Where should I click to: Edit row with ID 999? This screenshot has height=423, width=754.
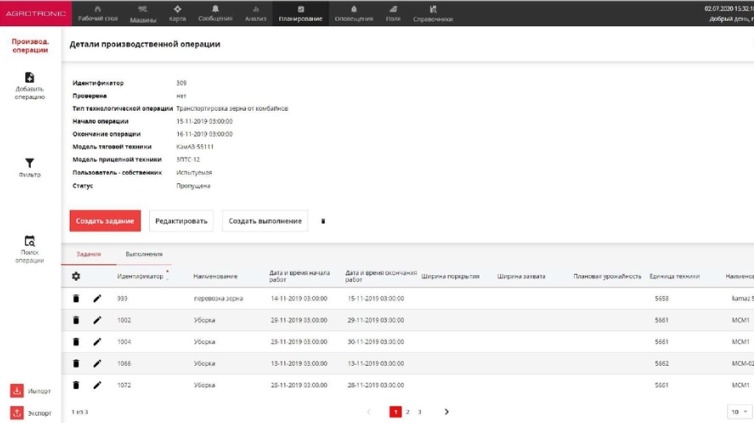(x=97, y=298)
